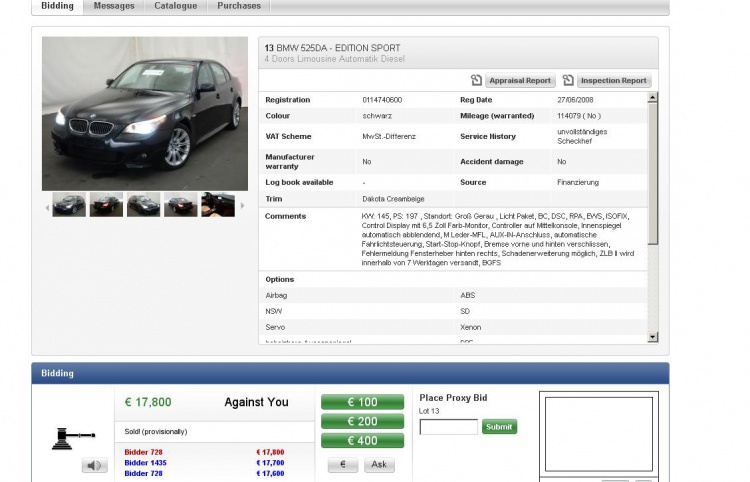
Task: Click document icon beside Inspection Report
Action: pyautogui.click(x=568, y=80)
